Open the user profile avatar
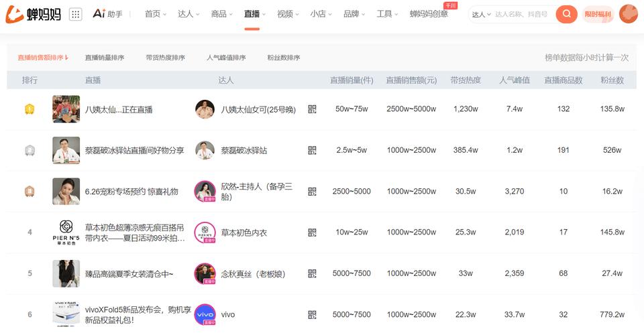 tap(628, 14)
